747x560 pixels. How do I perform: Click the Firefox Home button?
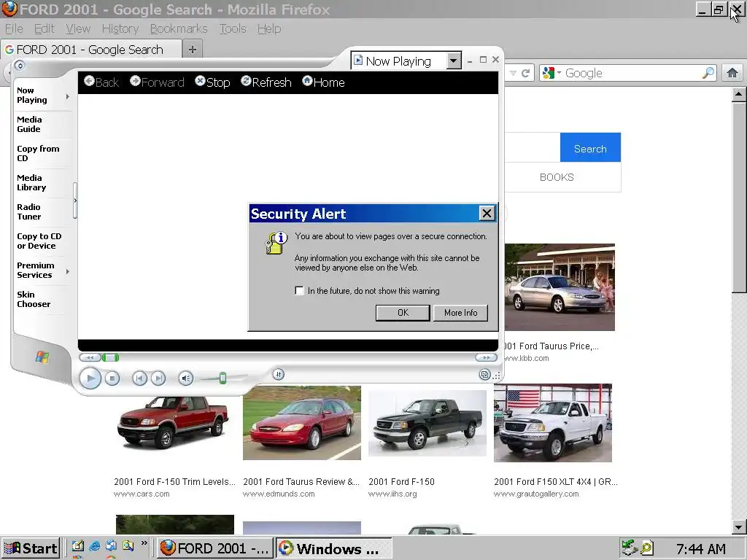(732, 73)
